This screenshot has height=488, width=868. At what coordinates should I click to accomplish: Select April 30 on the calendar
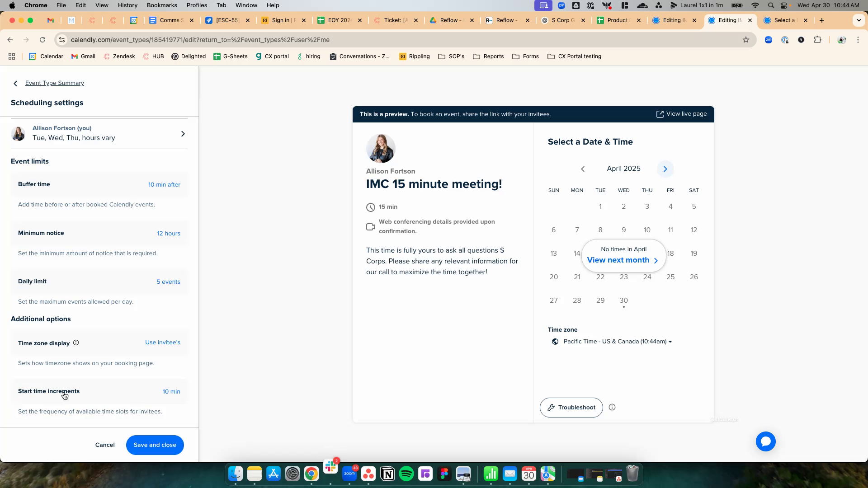623,300
